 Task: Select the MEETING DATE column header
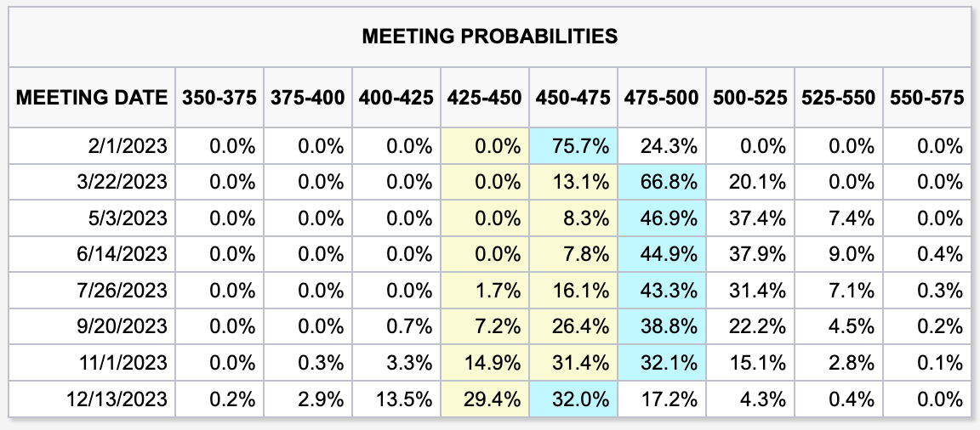point(92,97)
